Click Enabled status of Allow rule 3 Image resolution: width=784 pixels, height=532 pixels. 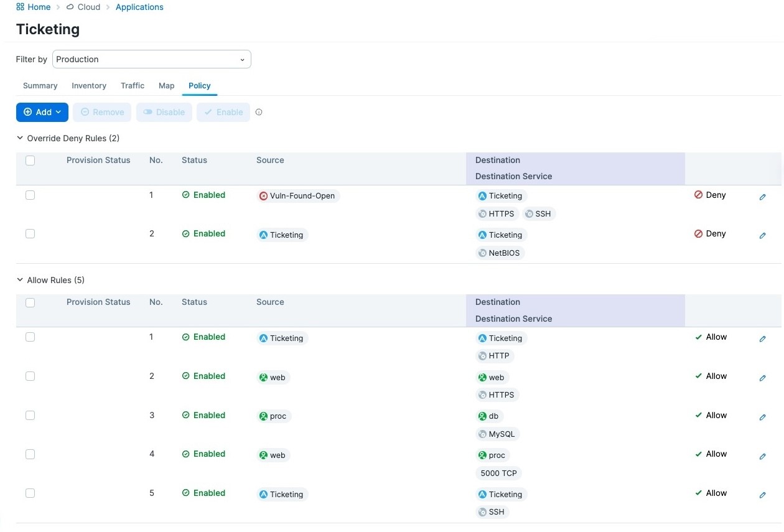click(x=203, y=415)
